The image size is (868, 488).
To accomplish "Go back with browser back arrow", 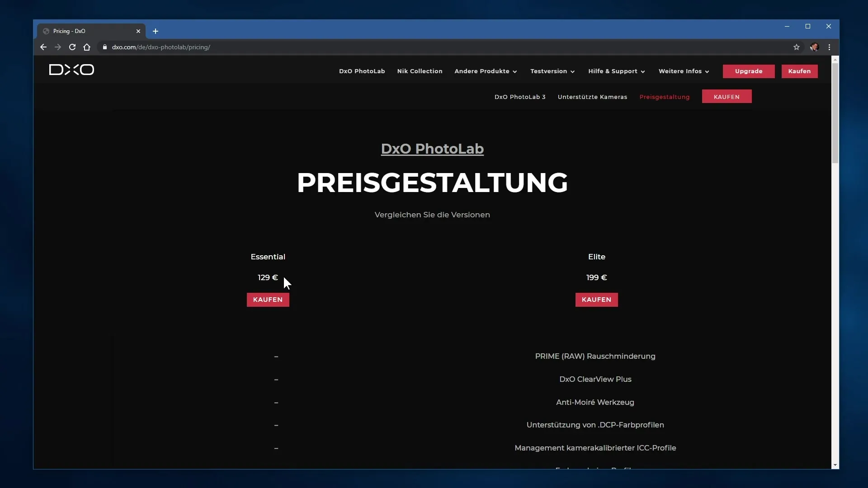I will [x=43, y=47].
